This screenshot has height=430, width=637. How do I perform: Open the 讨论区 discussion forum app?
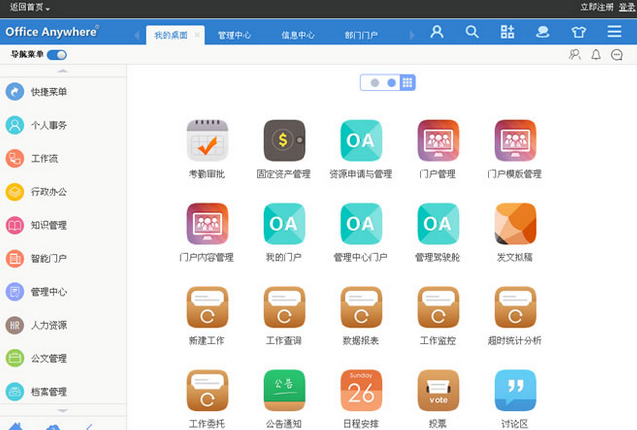pyautogui.click(x=515, y=390)
